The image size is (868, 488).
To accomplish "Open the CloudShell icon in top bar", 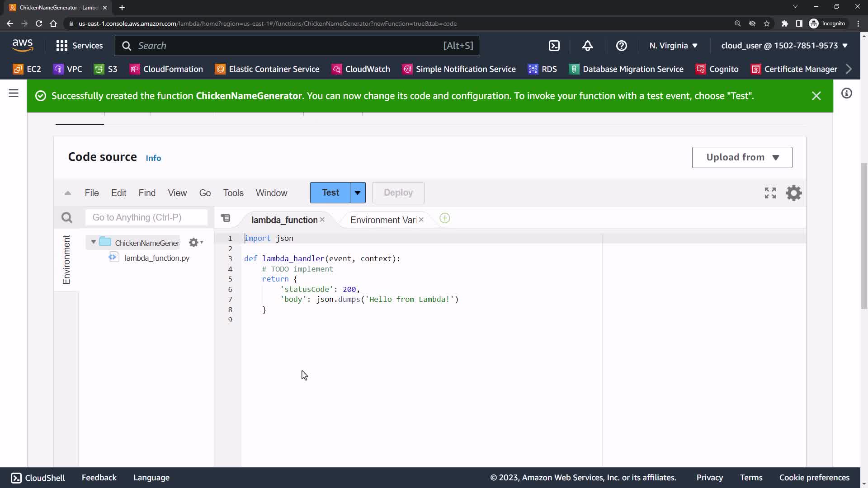I will click(x=554, y=46).
